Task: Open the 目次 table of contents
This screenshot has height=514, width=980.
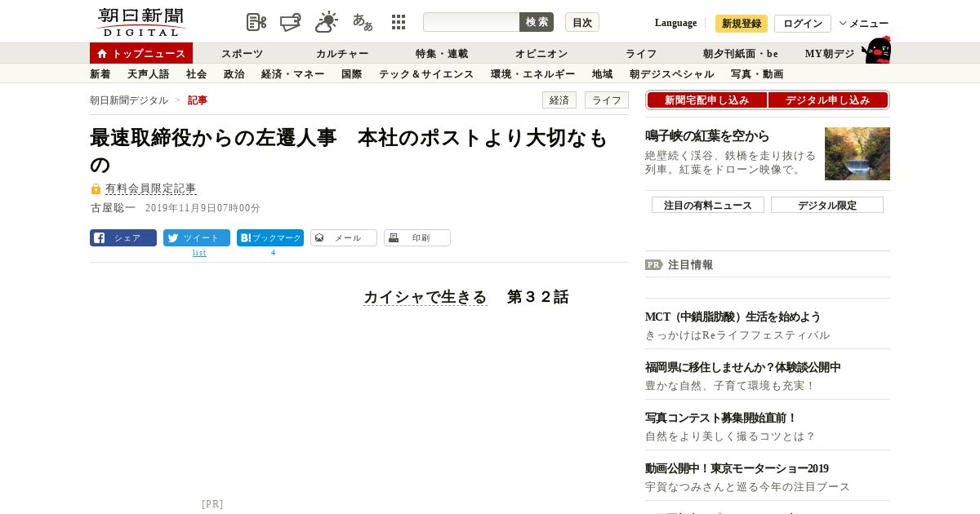Action: point(582,22)
